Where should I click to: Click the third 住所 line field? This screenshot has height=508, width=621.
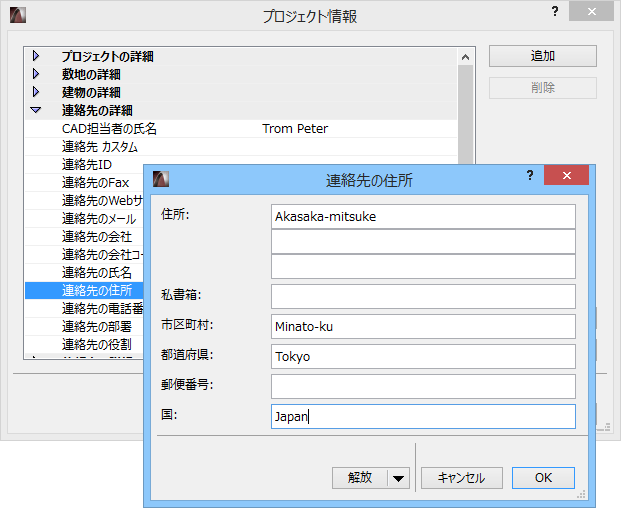423,266
